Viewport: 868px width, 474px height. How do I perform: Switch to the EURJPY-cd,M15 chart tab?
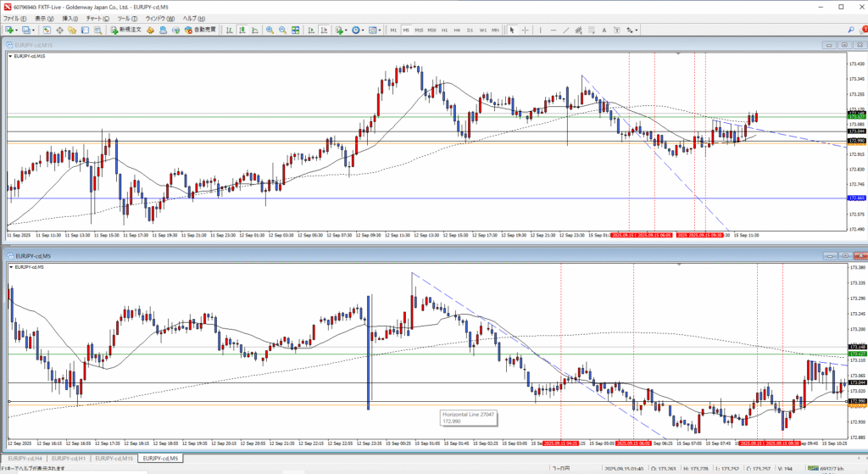[x=114, y=459]
